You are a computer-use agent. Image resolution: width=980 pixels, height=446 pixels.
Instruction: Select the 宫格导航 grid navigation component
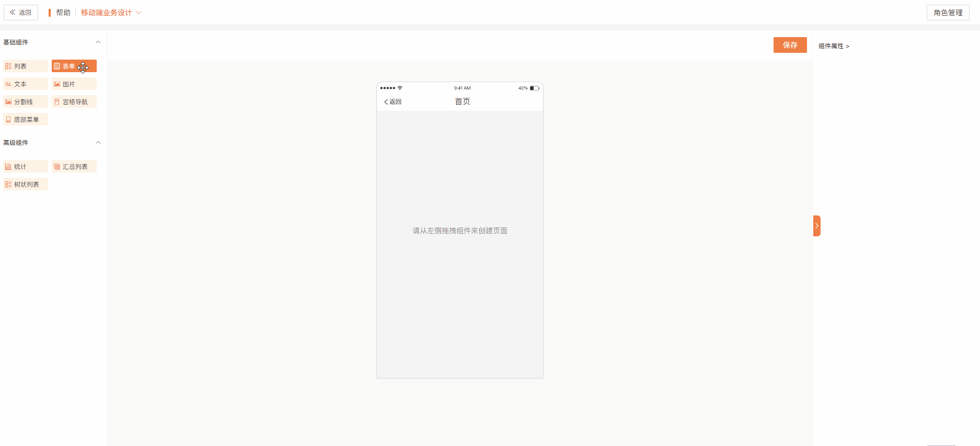point(74,102)
